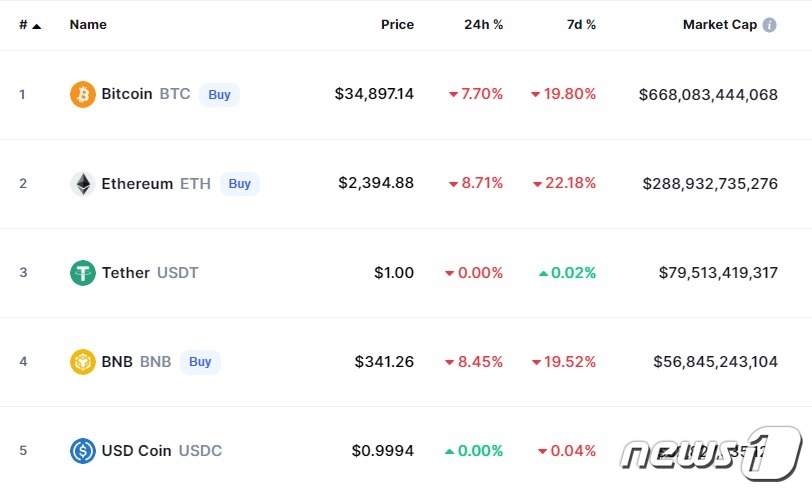Sort by the 7d % column header

tap(581, 24)
